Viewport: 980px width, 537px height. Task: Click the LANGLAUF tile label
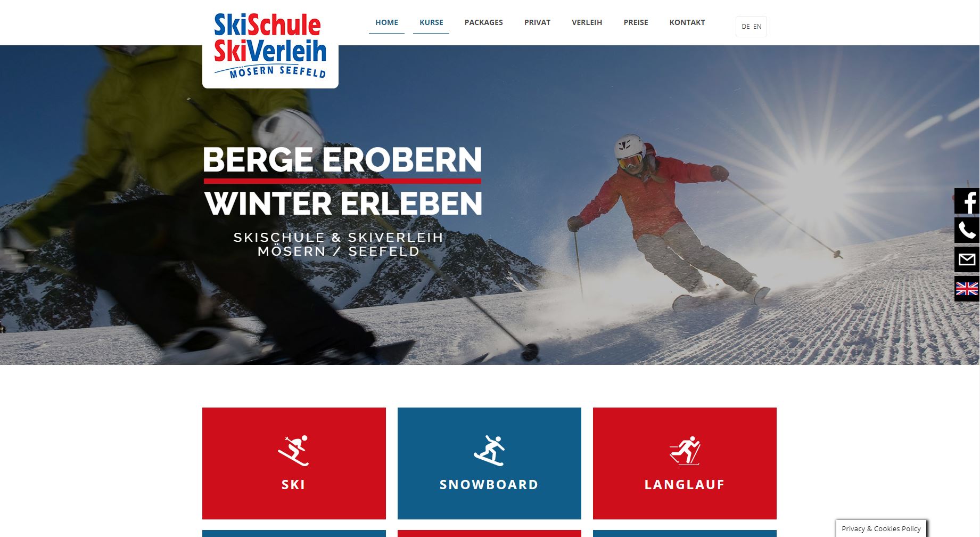(x=685, y=485)
